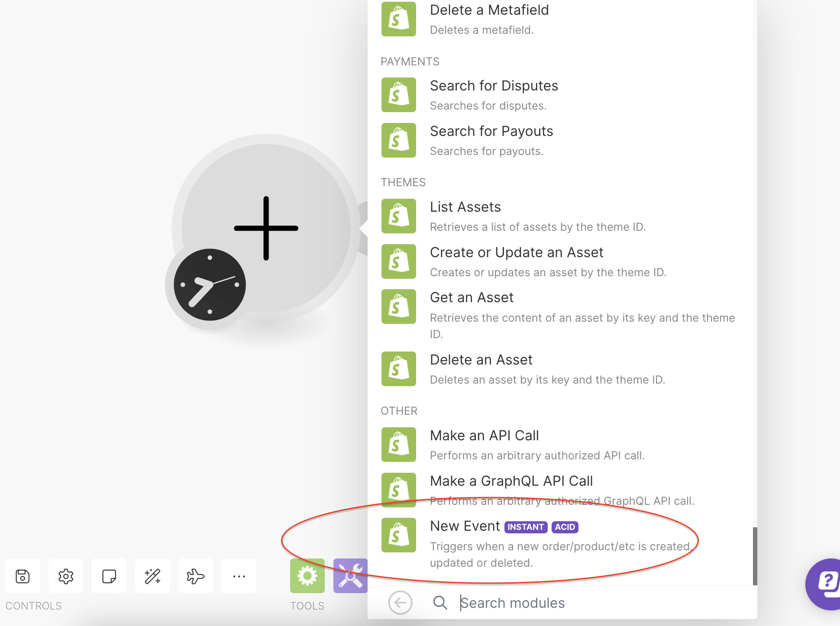The image size is (840, 626).
Task: Open scenario settings gear icon
Action: point(66,576)
